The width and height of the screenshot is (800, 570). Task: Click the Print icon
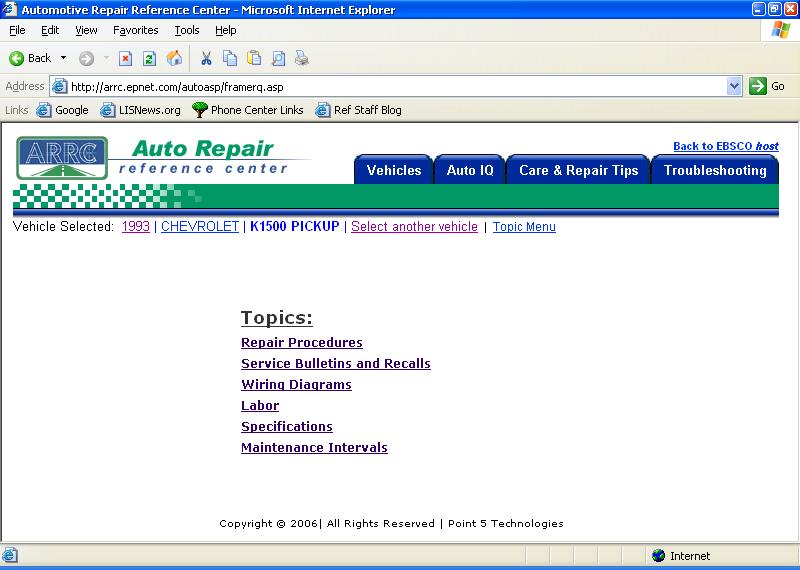tap(302, 59)
